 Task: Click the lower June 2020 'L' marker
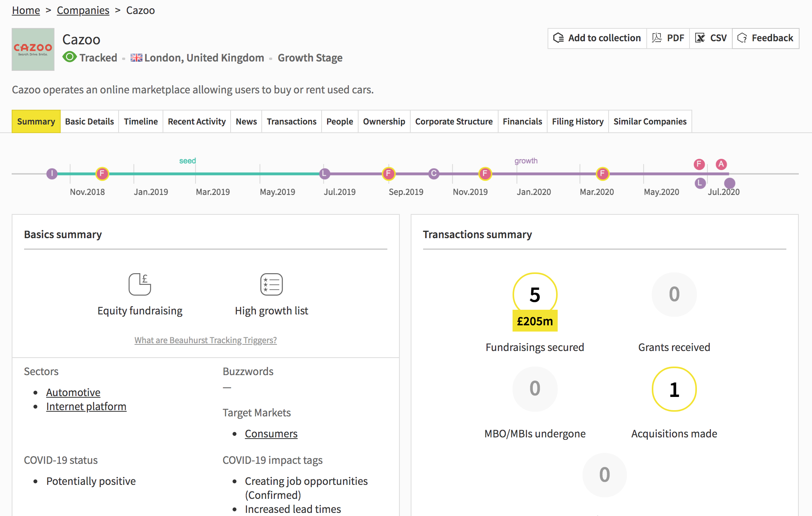click(x=700, y=183)
